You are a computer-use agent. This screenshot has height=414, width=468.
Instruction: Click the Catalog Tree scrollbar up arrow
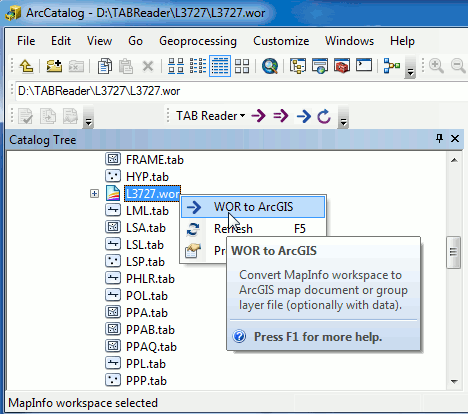tap(454, 160)
